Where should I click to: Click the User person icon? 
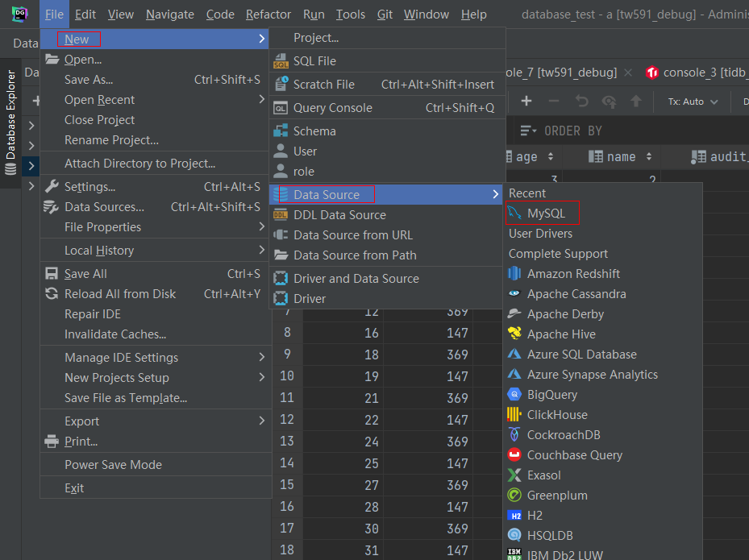(x=281, y=151)
